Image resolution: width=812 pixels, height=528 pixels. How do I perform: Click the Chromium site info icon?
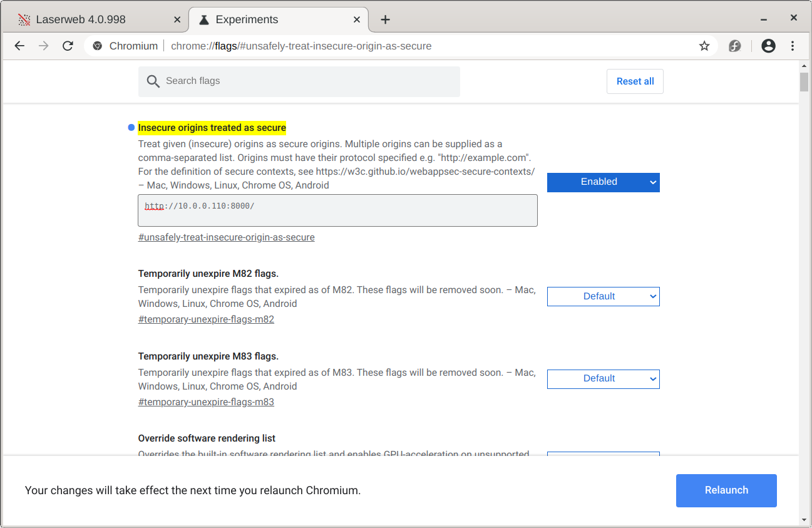coord(97,46)
